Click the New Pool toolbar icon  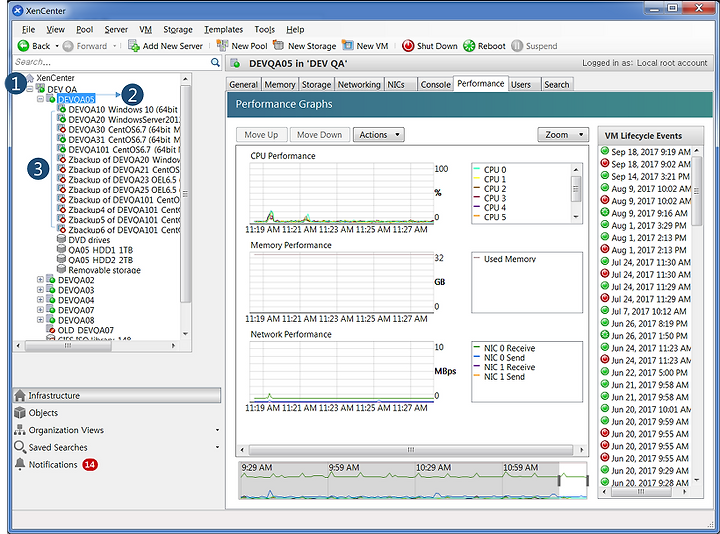coord(223,45)
